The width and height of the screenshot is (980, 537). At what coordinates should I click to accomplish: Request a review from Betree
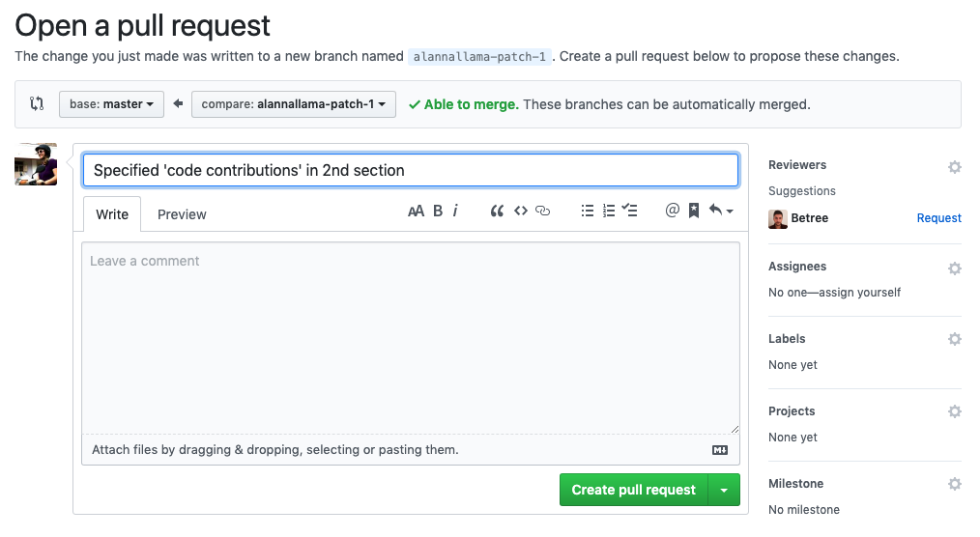click(938, 218)
